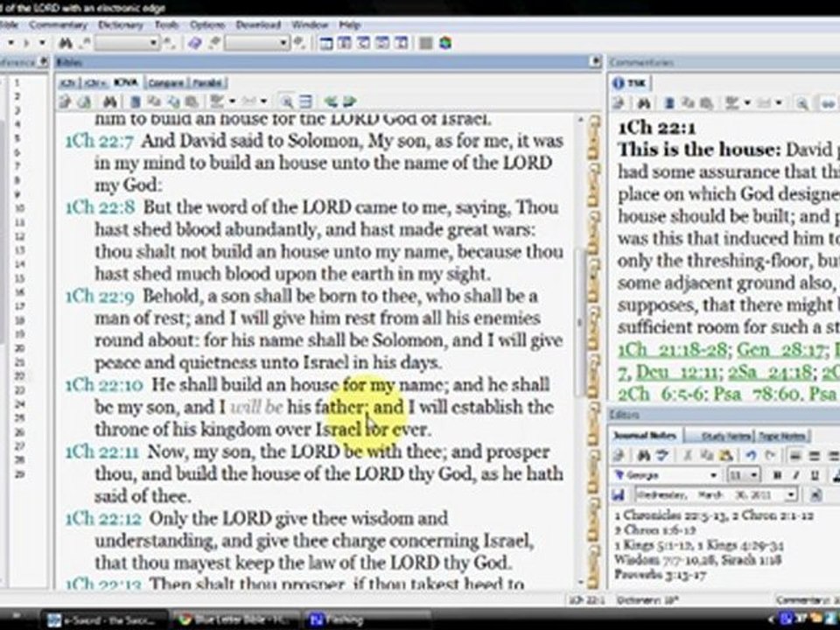Toggle bold formatting in Editors
840x630 pixels.
click(777, 475)
